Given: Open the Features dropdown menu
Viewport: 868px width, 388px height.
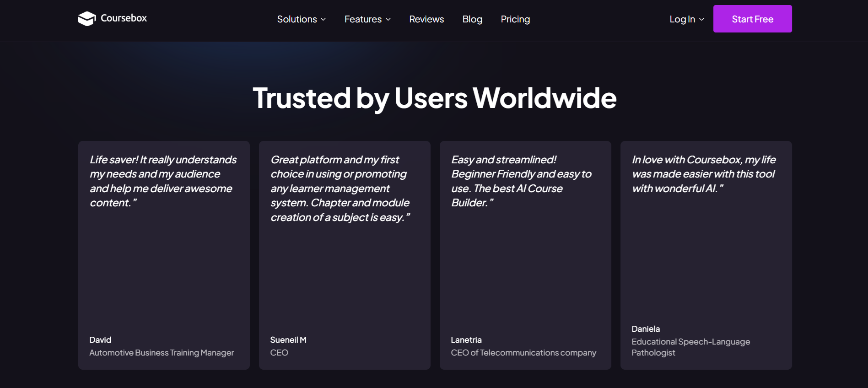Looking at the screenshot, I should point(367,19).
